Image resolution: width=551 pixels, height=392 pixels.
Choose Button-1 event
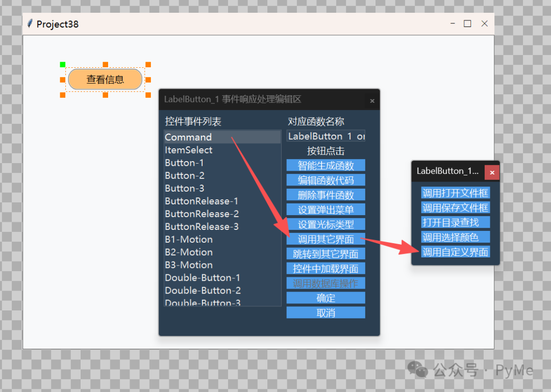[x=222, y=163]
